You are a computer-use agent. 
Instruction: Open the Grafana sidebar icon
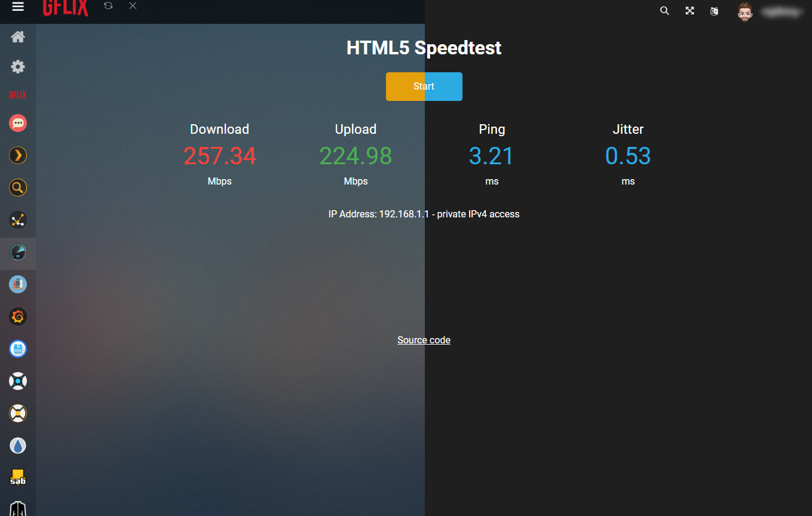coord(18,317)
